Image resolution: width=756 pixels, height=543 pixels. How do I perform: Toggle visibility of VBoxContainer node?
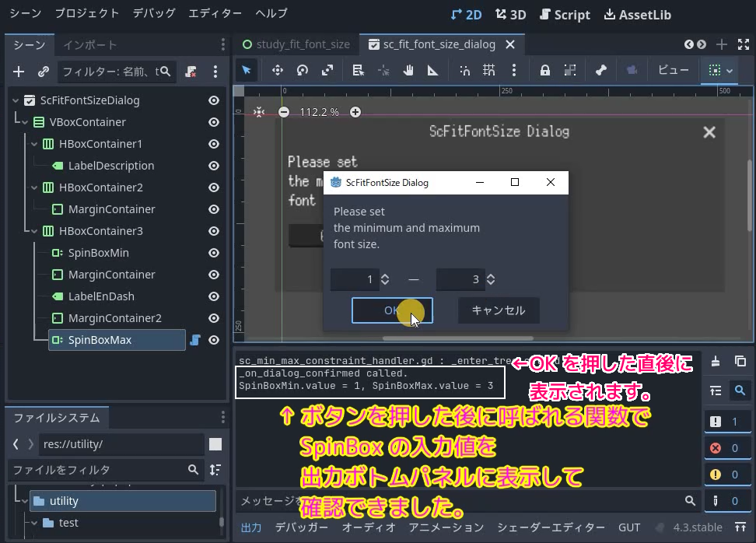[x=214, y=122]
